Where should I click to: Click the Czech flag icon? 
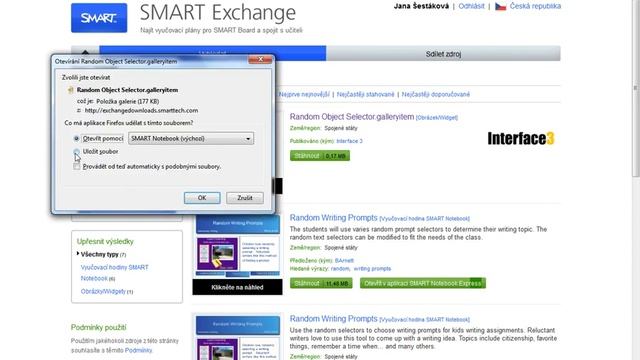pos(500,7)
